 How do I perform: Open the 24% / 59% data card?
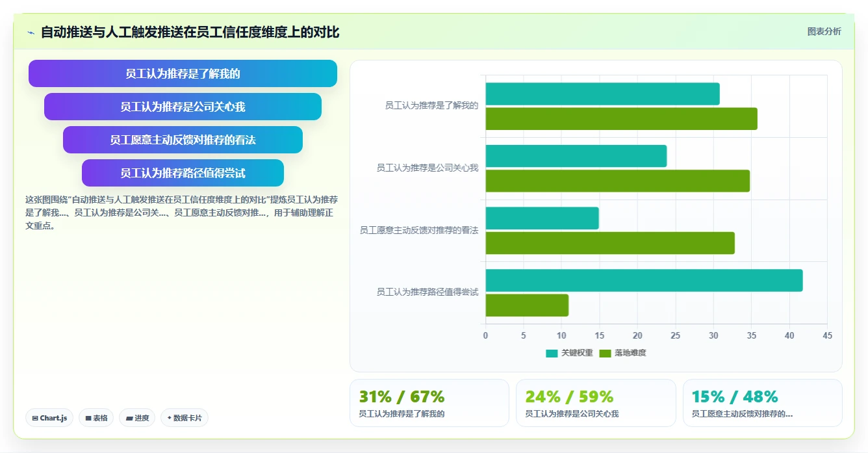point(596,403)
